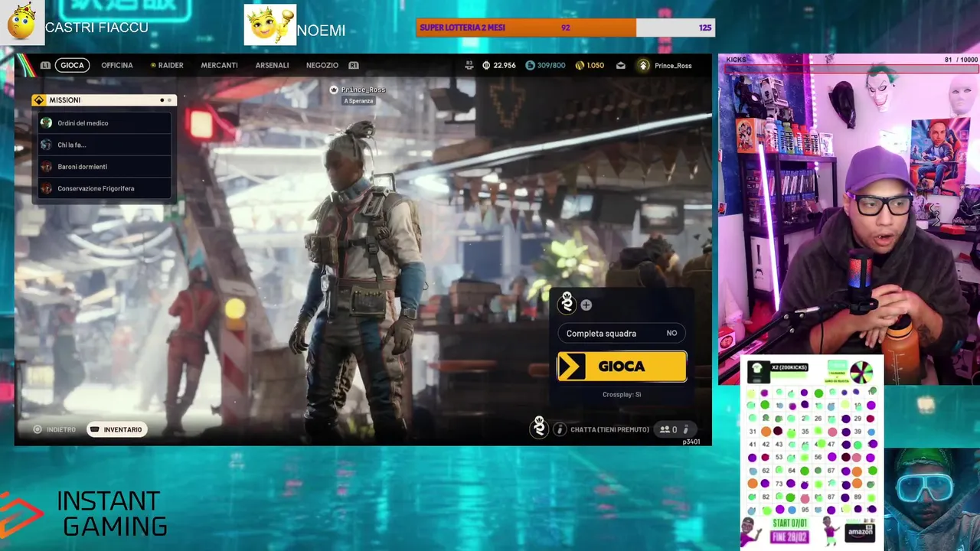The image size is (980, 551).
Task: Open the friends count icon showing 0
Action: tap(668, 429)
